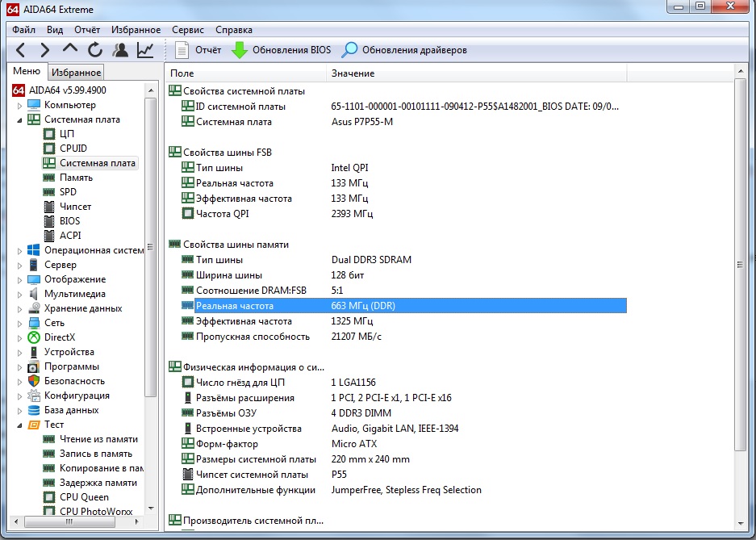
Task: Go forward with the right arrow icon
Action: [45, 50]
